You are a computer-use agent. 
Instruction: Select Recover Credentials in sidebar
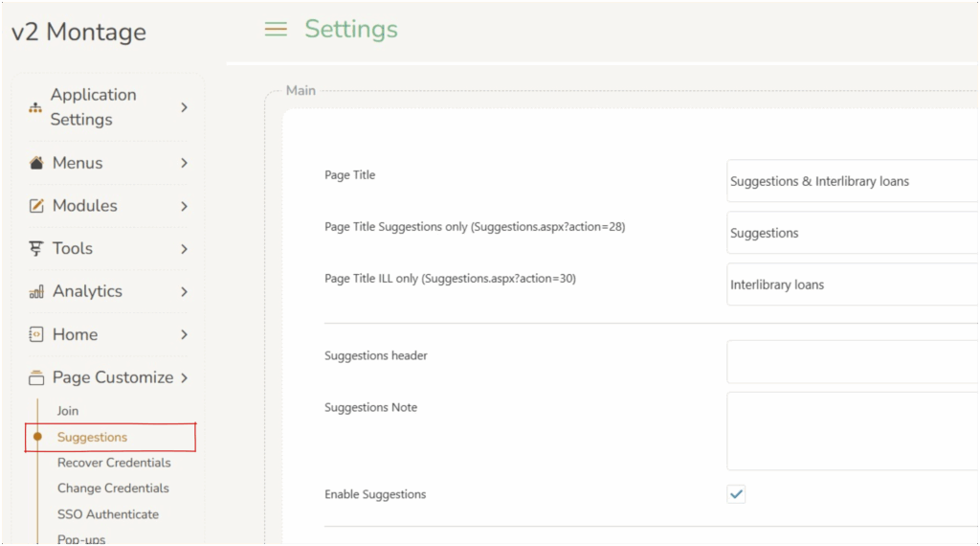coord(114,463)
